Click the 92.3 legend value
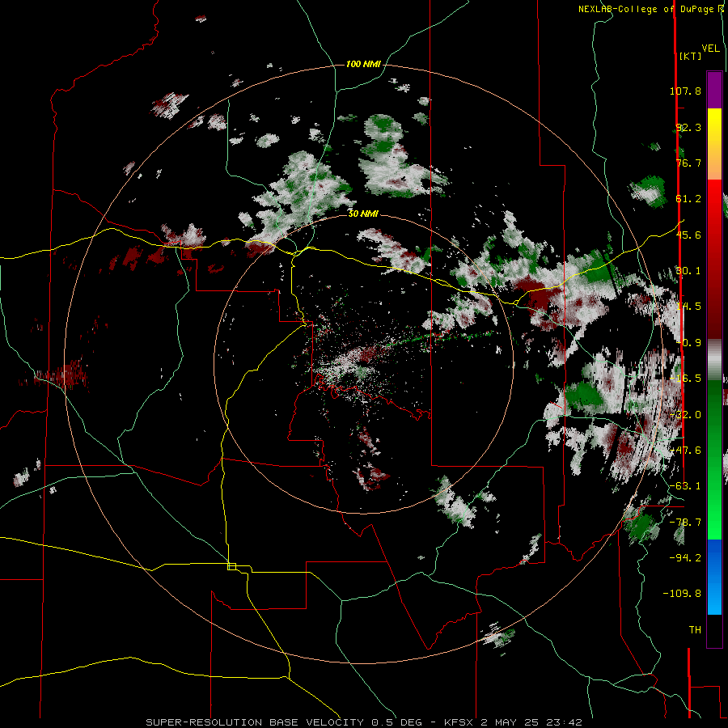This screenshot has height=728, width=728. [688, 127]
